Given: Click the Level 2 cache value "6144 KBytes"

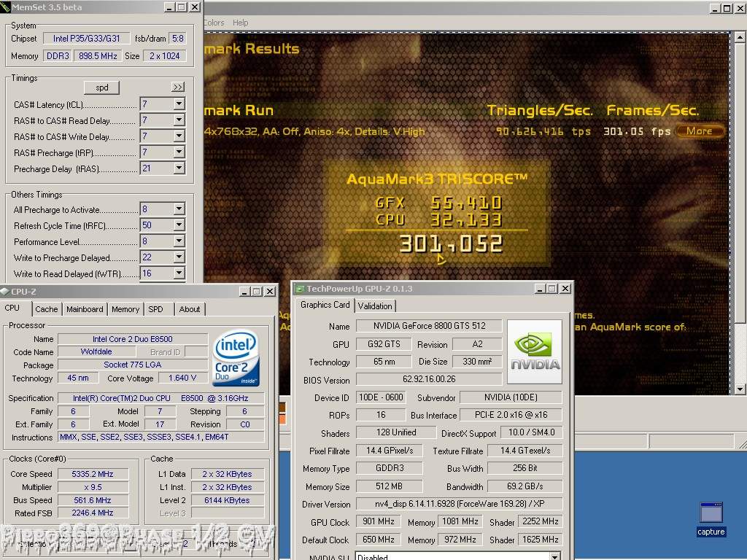Looking at the screenshot, I should point(228,500).
